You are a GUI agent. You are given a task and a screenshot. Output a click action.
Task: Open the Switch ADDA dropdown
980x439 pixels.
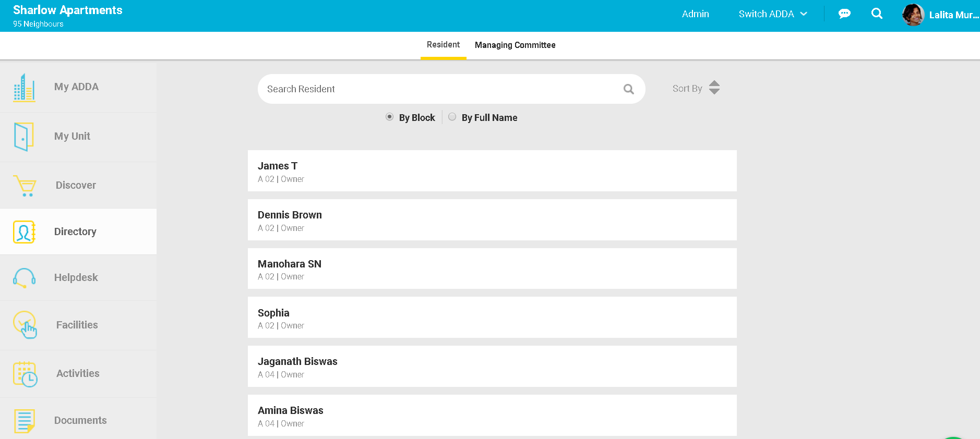[x=773, y=14]
